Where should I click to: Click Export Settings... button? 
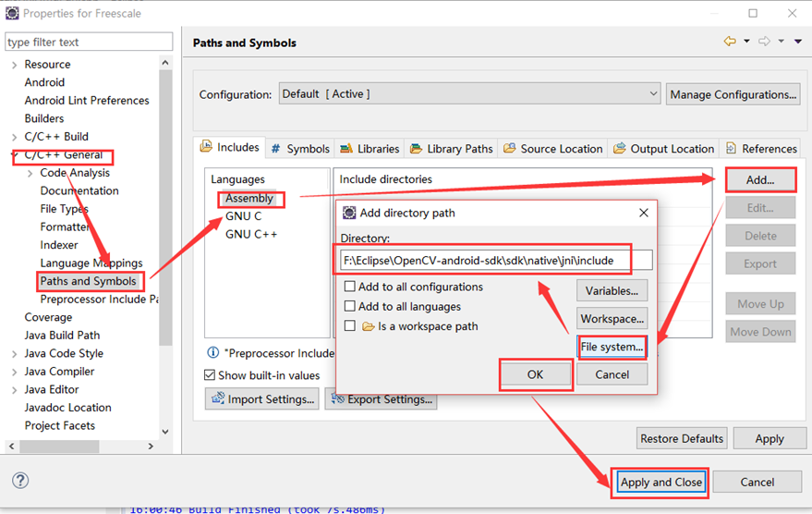point(382,399)
